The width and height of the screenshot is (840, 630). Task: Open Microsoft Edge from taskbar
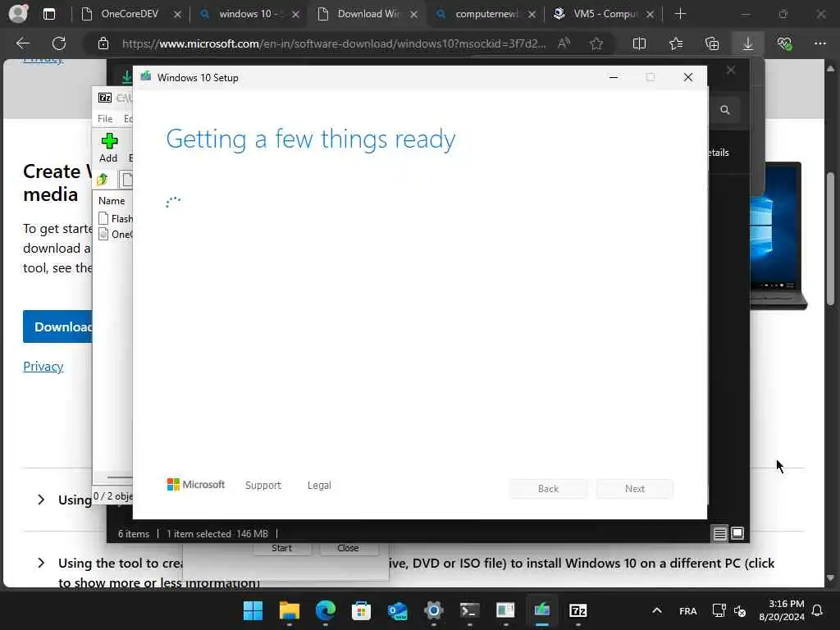coord(325,610)
